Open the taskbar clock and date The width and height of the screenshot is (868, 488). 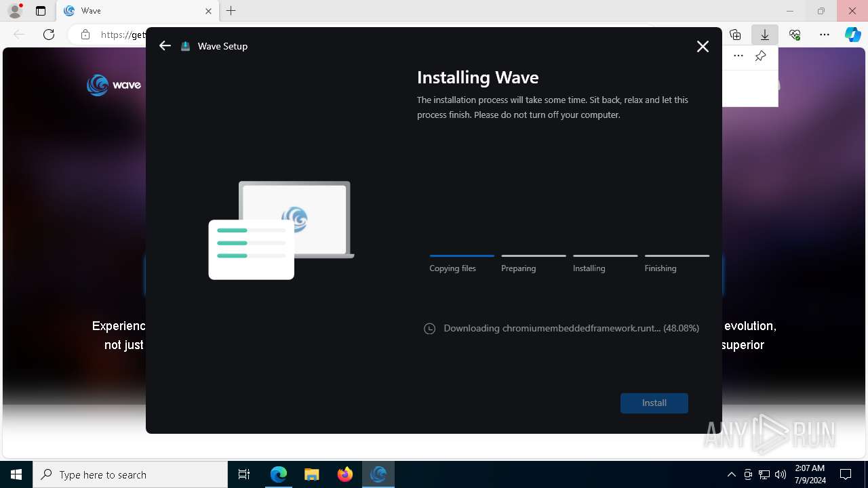click(x=810, y=474)
